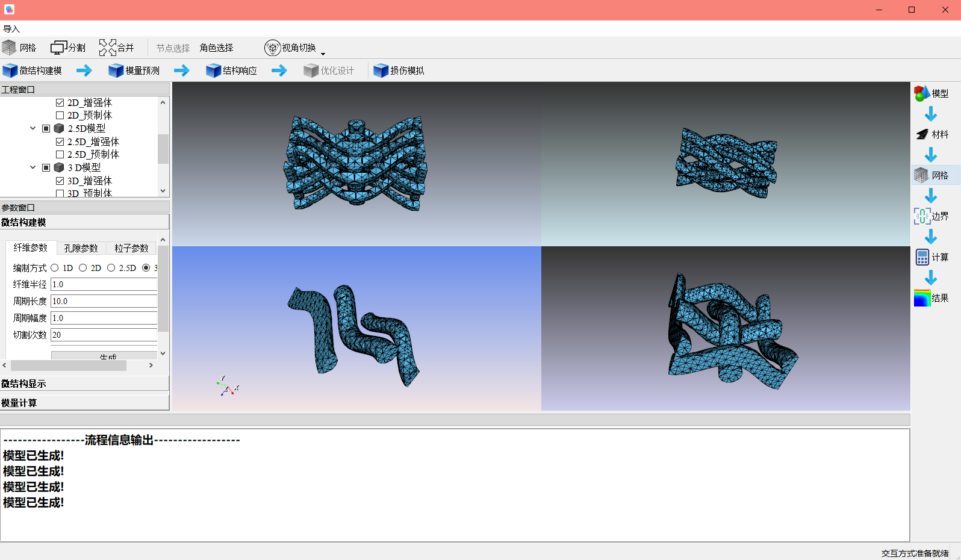Screen dimensions: 961x560
Task: Collapse the 微结构建模 section header
Action: click(x=84, y=222)
